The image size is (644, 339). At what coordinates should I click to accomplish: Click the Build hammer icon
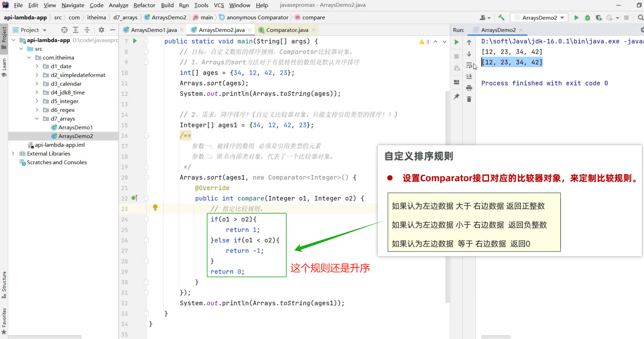pyautogui.click(x=501, y=18)
